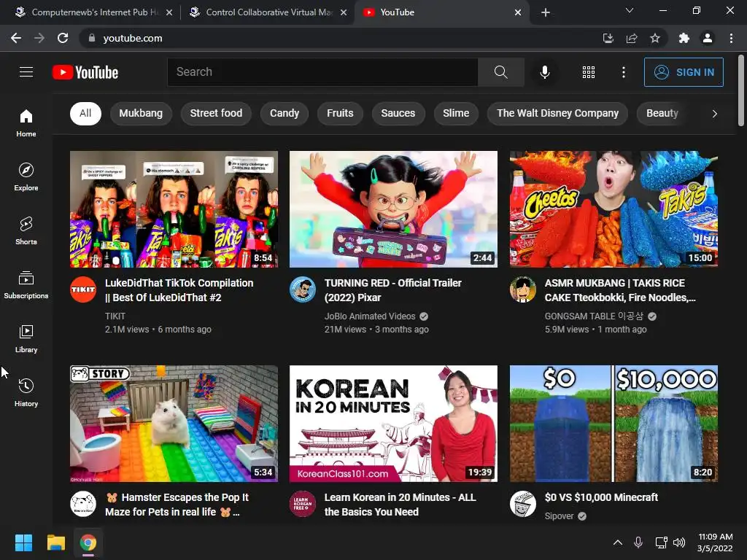Select the Slime filter chip

tap(456, 113)
